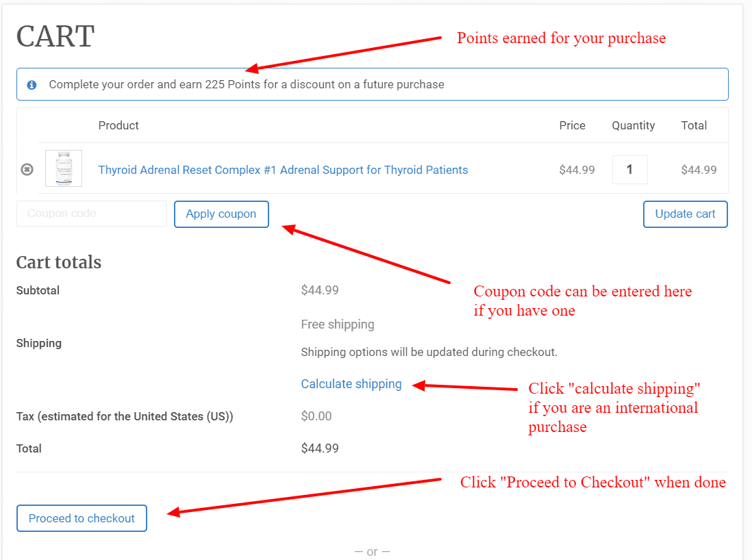
Task: Proceed to checkout
Action: 82,518
